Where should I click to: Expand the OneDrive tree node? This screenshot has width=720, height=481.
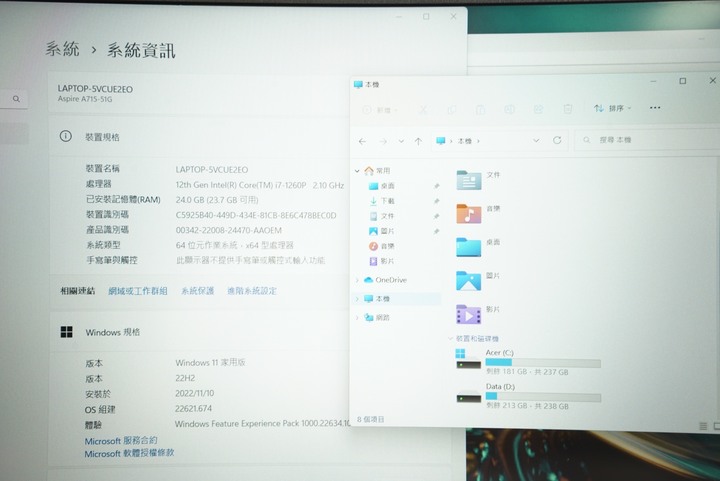click(357, 280)
